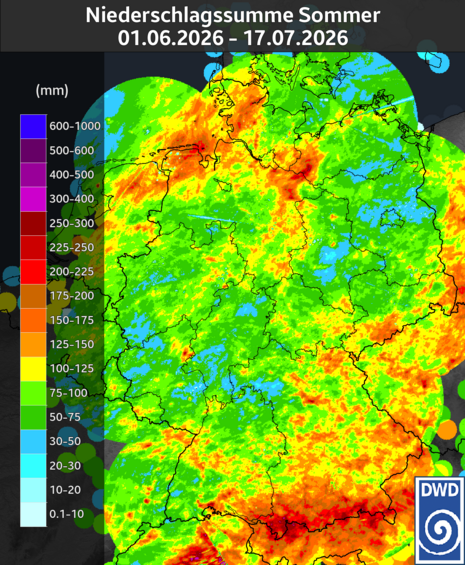The width and height of the screenshot is (465, 565).
Task: Click the 30-50 mm light blue swatch
Action: pos(33,441)
